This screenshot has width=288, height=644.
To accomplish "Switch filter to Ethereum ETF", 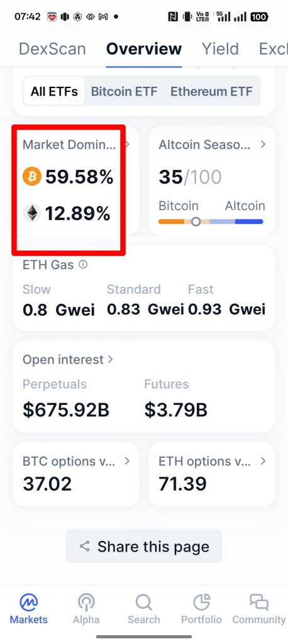I will [211, 91].
